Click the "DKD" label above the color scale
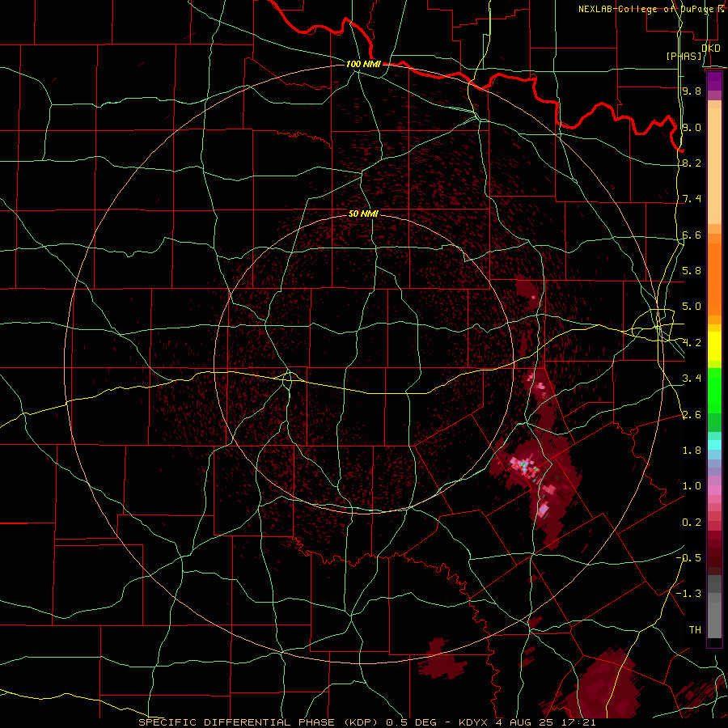This screenshot has width=728, height=728. pyautogui.click(x=711, y=49)
